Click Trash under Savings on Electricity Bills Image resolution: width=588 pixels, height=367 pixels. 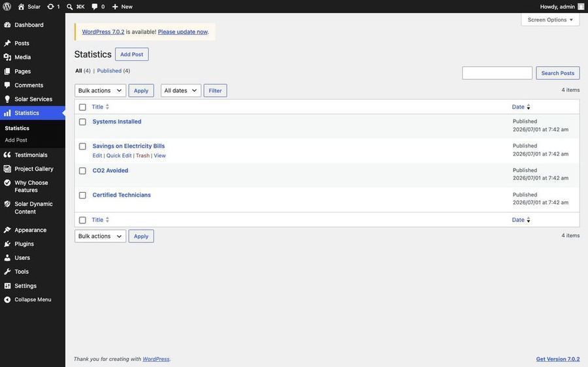(142, 155)
